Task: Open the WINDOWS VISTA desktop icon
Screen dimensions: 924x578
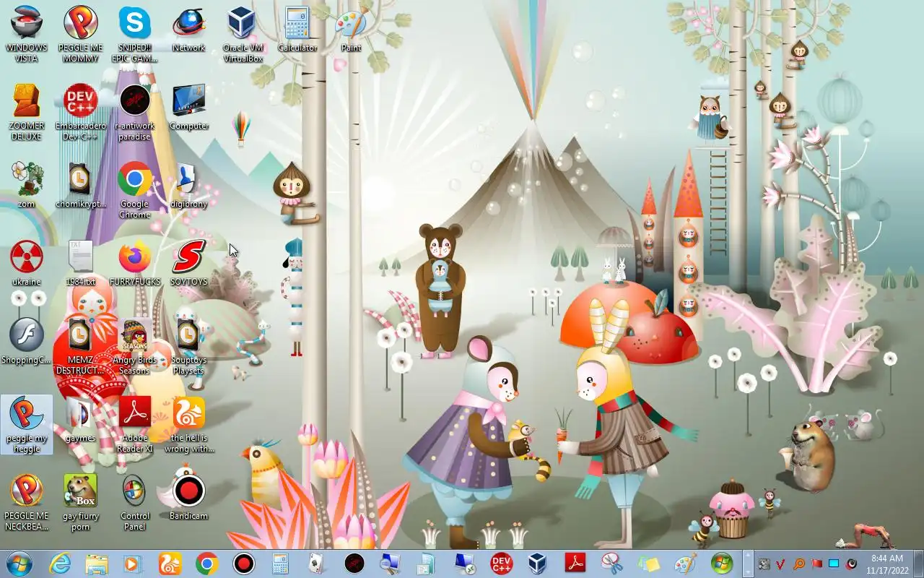Action: click(x=27, y=34)
